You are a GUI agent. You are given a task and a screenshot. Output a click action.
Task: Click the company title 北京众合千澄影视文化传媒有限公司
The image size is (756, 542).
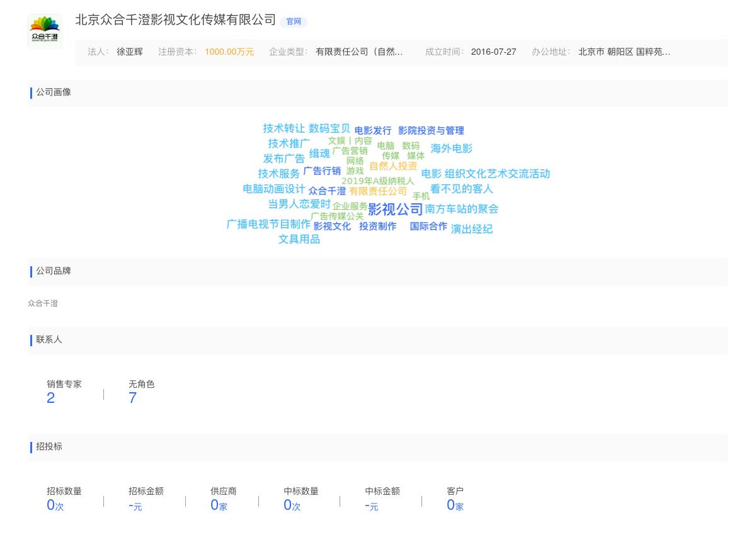[176, 20]
